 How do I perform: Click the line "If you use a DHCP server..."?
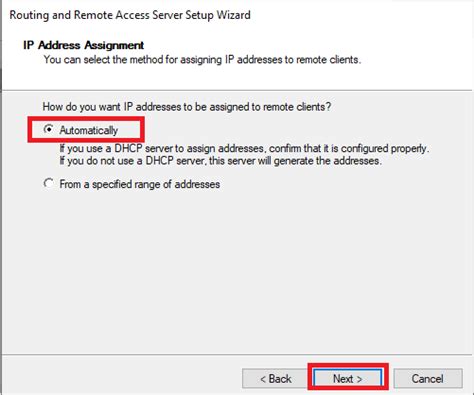(x=244, y=148)
